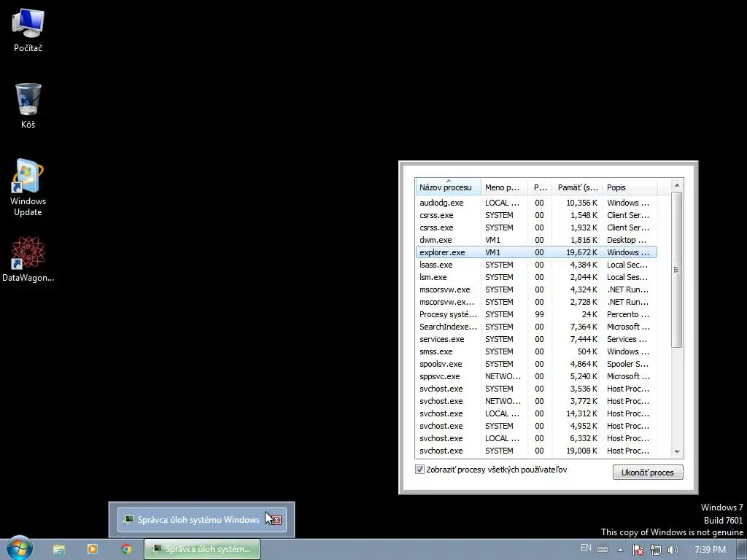The width and height of the screenshot is (747, 560).
Task: Close the Správca úloh thumbnail preview
Action: pyautogui.click(x=276, y=519)
